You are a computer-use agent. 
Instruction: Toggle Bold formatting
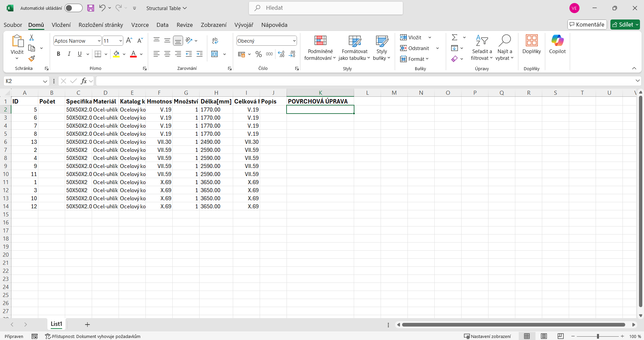(x=58, y=54)
